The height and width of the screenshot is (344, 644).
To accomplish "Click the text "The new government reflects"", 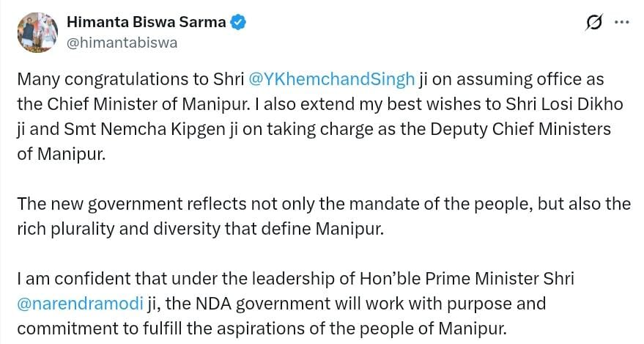I will tap(108, 203).
